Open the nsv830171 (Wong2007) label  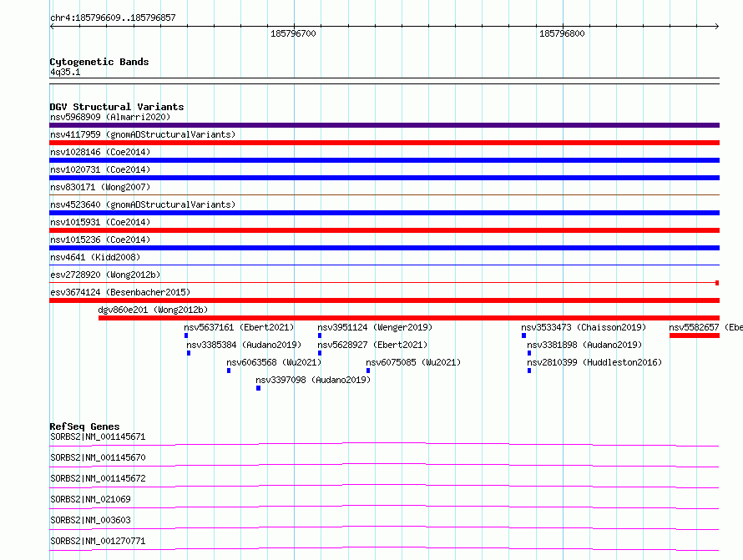(100, 187)
